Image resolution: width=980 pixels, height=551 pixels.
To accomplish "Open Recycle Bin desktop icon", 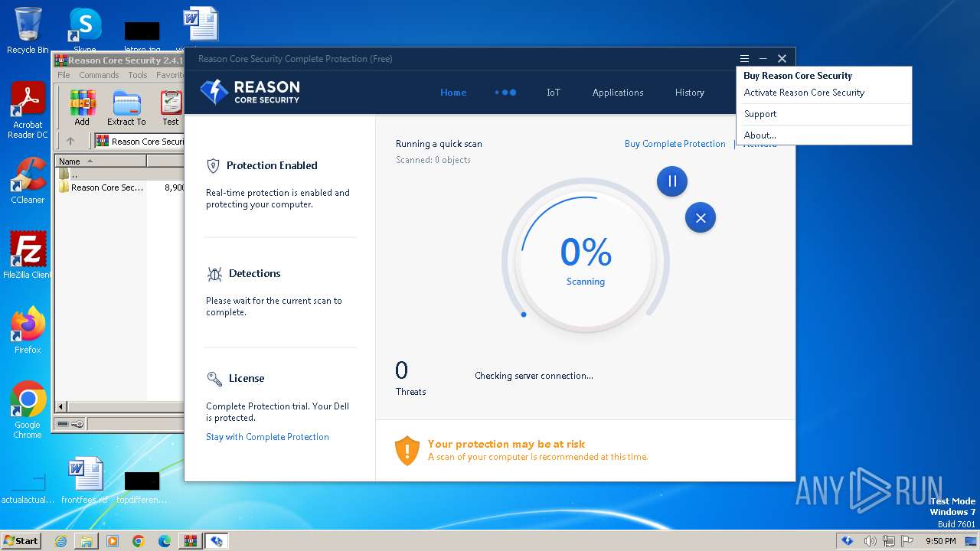I will coord(28,31).
